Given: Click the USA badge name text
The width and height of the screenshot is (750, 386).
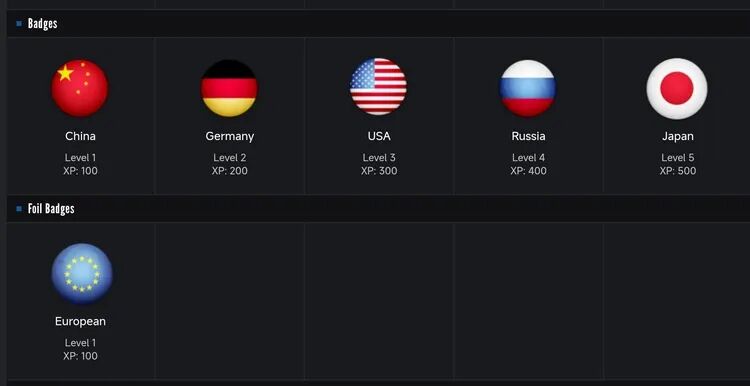Looking at the screenshot, I should (x=379, y=136).
